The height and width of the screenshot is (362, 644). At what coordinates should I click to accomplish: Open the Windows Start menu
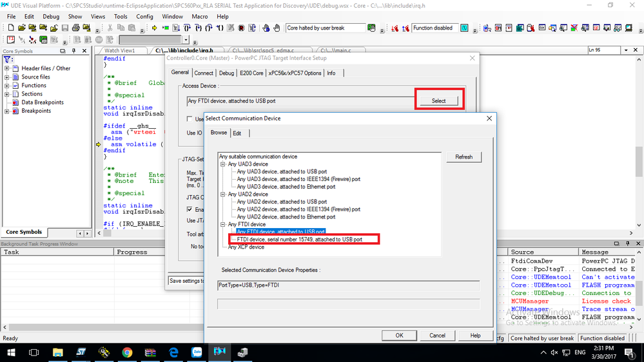coord(11,352)
